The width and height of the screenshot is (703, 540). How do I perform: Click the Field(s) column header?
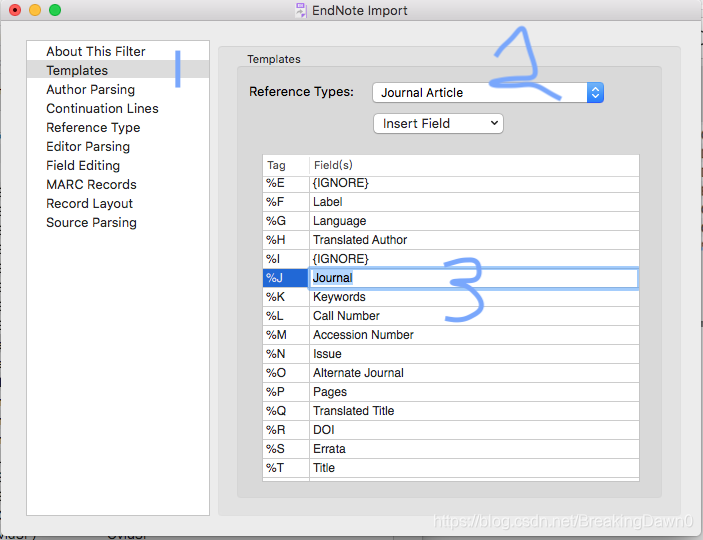point(474,165)
